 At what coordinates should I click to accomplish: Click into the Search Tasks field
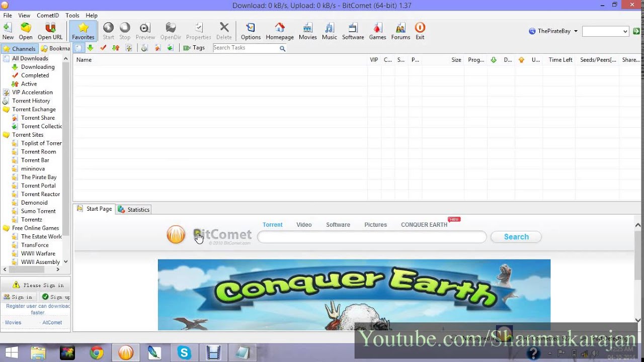(x=246, y=48)
